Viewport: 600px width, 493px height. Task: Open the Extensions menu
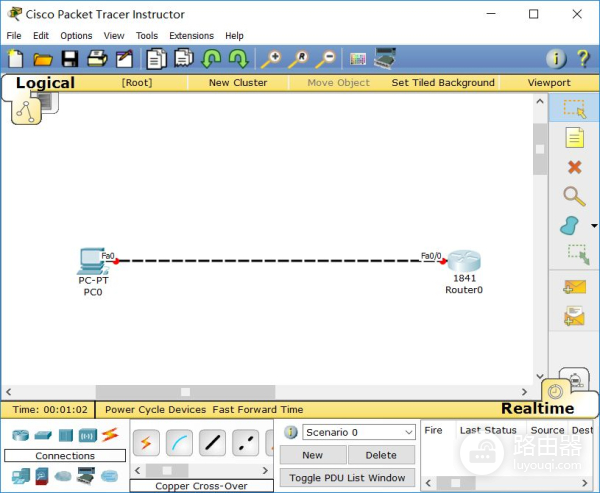(191, 36)
